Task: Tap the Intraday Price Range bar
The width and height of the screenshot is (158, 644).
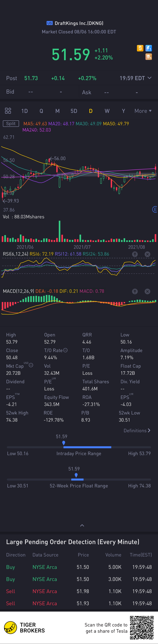Action: point(79,447)
